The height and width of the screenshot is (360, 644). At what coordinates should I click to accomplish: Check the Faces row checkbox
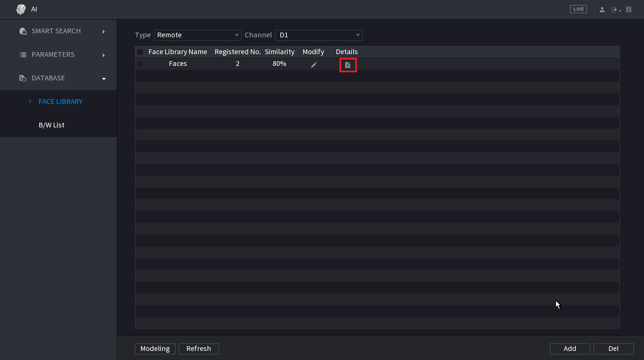click(140, 64)
